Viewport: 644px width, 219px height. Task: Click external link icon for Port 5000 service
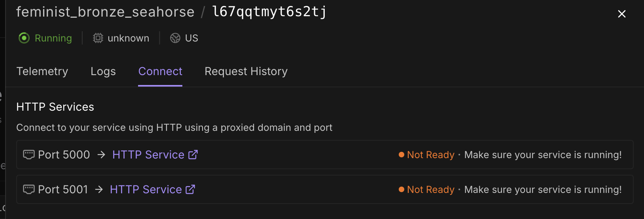193,155
